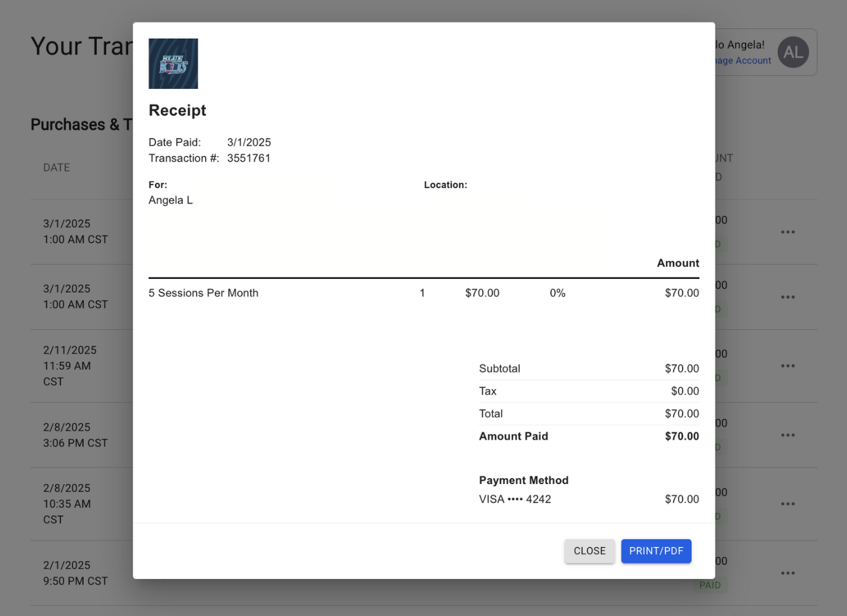Click the Receipt heading
This screenshot has width=847, height=616.
click(x=177, y=110)
